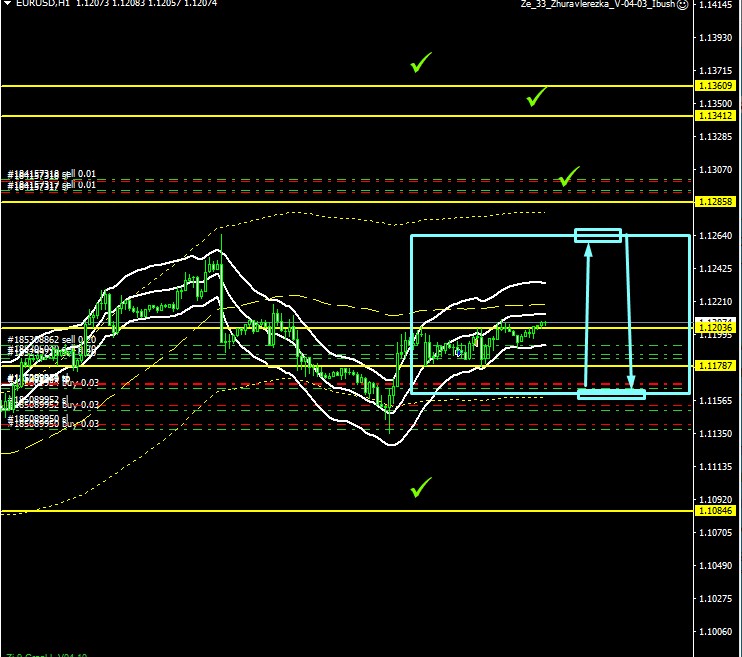The height and width of the screenshot is (657, 742).
Task: Click the Ze_33_Zhuravlerezka_V-04-03_Ibush advisor name
Action: [598, 4]
